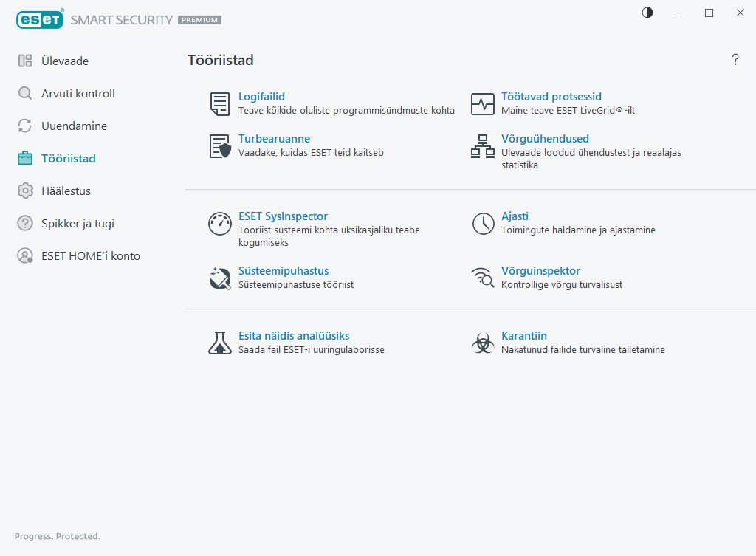The width and height of the screenshot is (756, 556).
Task: Click the Võrguinspektor Wi-Fi magnifier icon
Action: [x=483, y=278]
